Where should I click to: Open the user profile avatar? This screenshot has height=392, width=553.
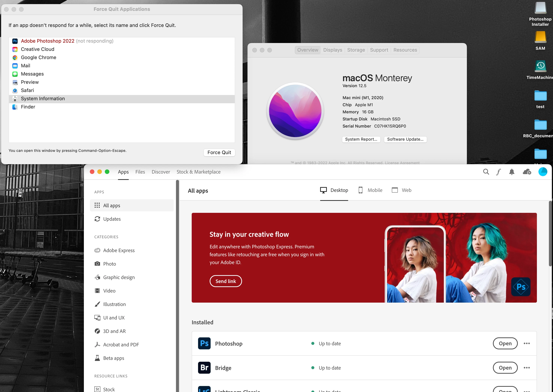click(x=543, y=172)
